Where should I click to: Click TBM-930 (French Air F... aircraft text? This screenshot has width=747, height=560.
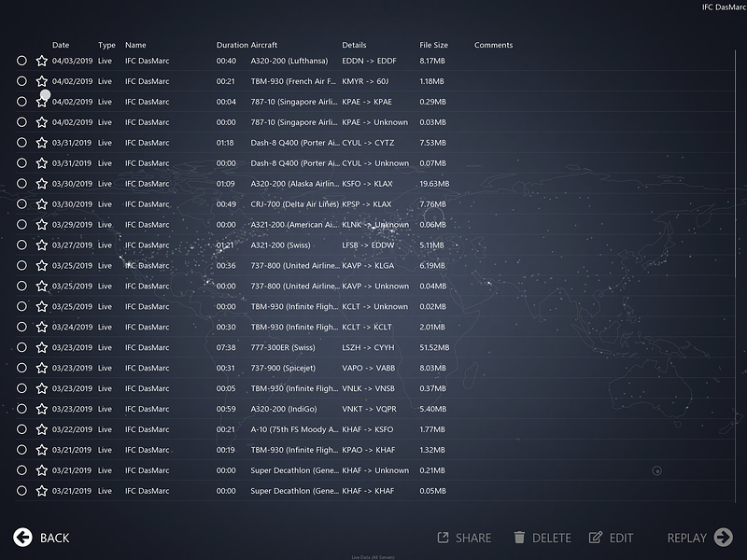[293, 81]
